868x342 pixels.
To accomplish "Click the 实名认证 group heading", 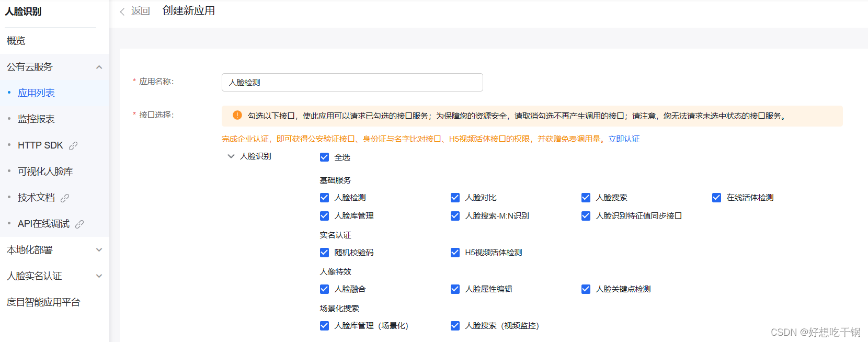I will 335,235.
